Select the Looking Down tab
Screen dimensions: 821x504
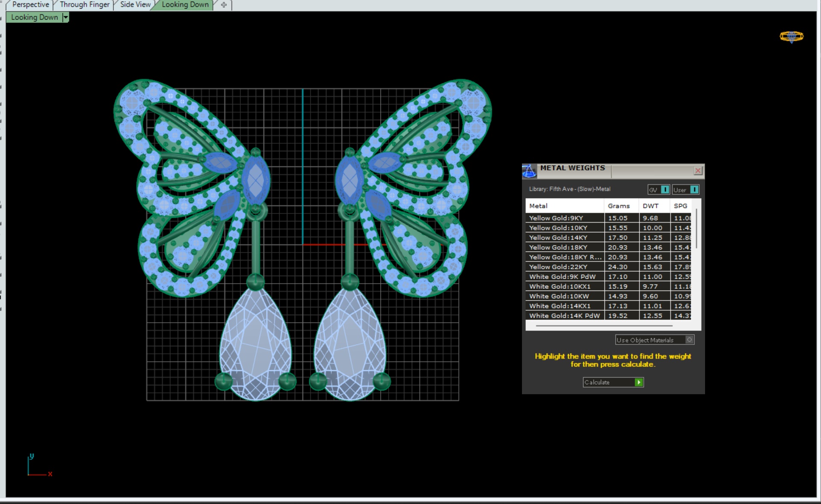185,5
